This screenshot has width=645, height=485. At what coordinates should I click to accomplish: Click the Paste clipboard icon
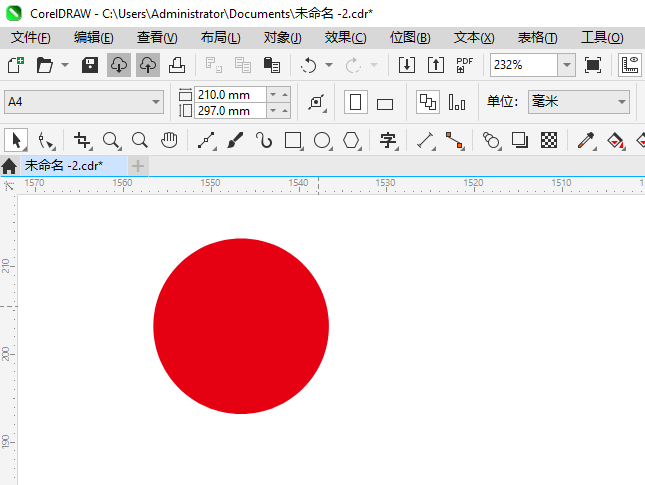click(271, 65)
